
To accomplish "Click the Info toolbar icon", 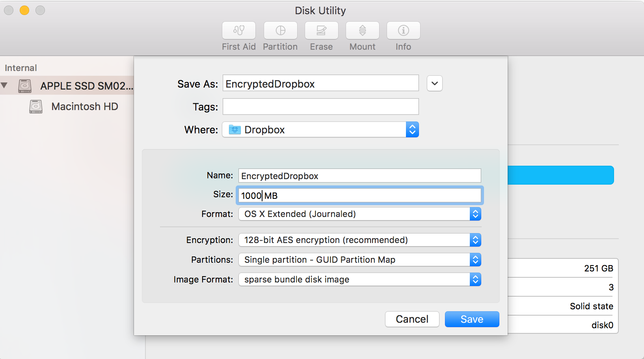I will pyautogui.click(x=404, y=30).
